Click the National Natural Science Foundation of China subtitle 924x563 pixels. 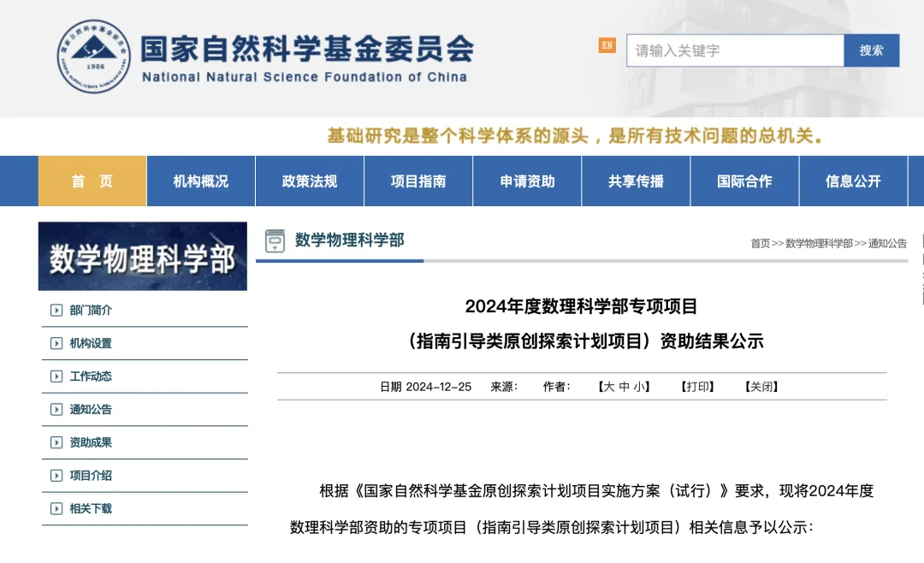pos(305,77)
